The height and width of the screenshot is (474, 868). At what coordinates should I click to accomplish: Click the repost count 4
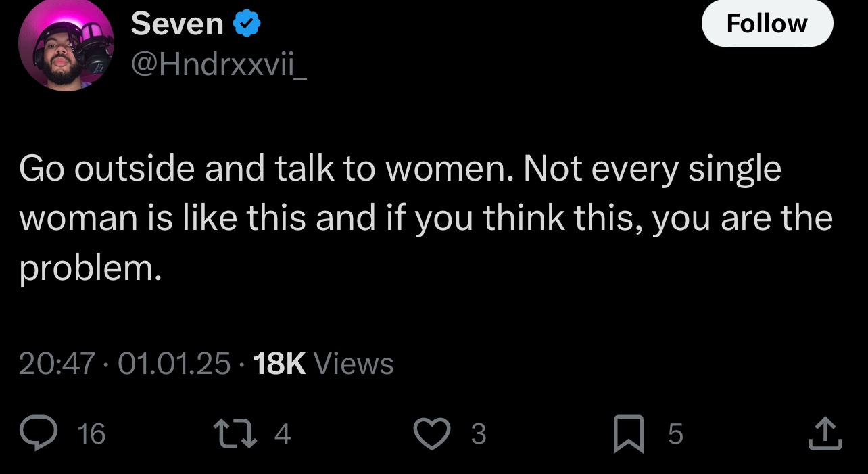click(x=283, y=433)
